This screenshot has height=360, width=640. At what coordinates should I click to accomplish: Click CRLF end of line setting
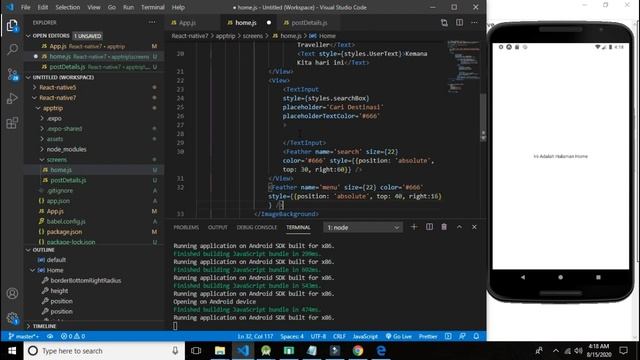tap(339, 336)
